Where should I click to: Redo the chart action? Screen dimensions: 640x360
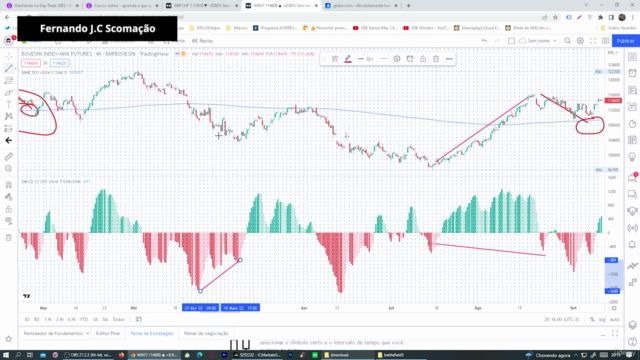(x=497, y=41)
